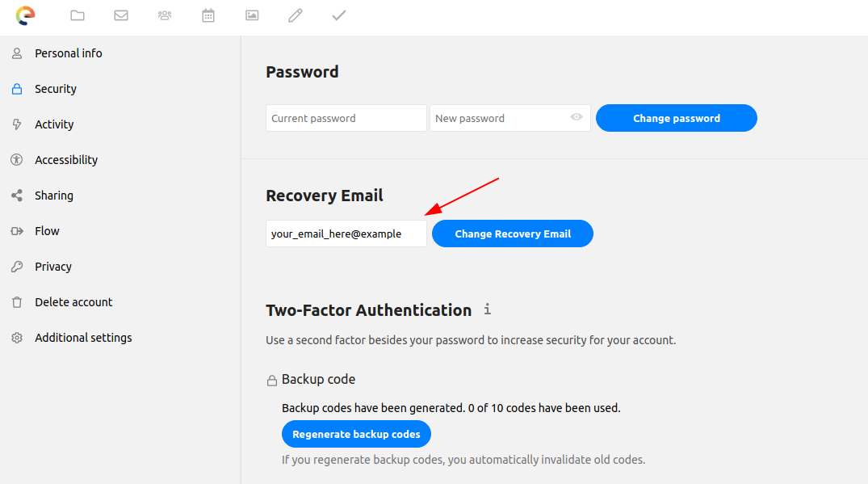Open the Notes pencil icon

[295, 15]
